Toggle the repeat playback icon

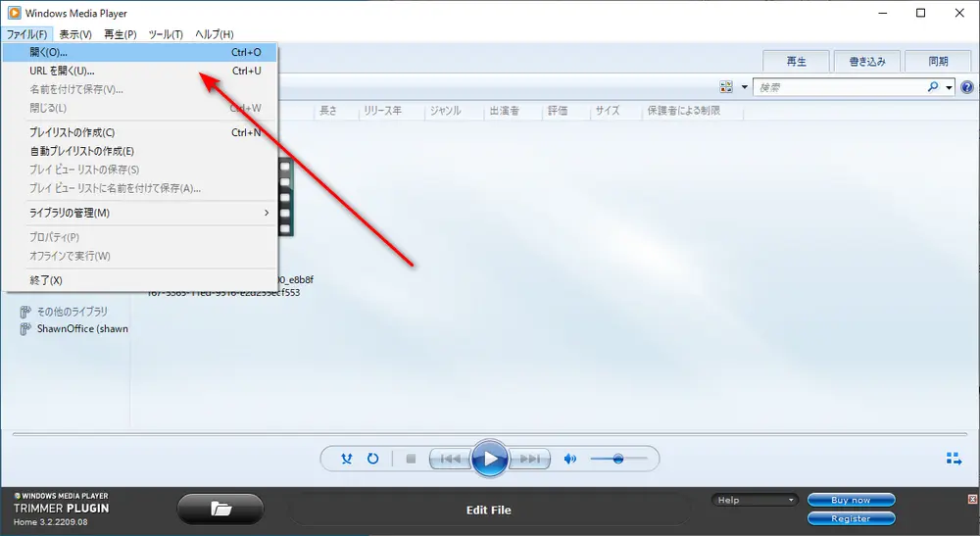pyautogui.click(x=373, y=460)
